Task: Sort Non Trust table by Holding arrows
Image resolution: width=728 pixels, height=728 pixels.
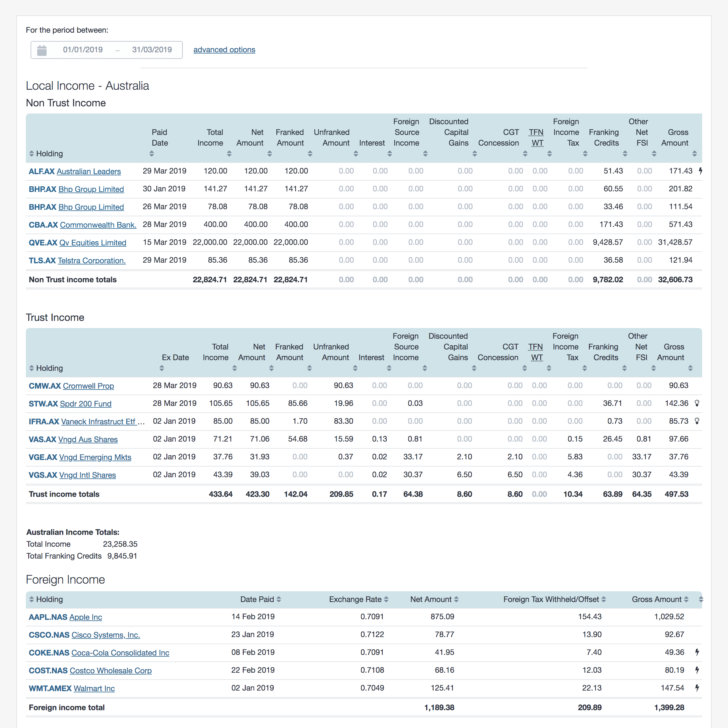Action: (32, 154)
